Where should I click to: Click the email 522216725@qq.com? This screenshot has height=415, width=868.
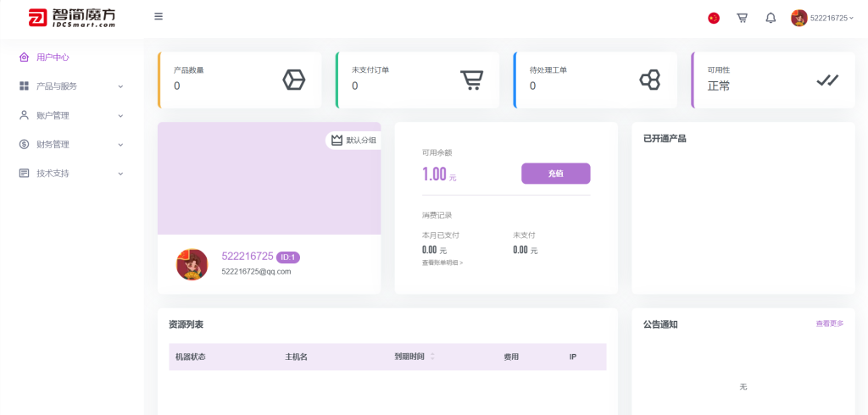click(x=256, y=272)
